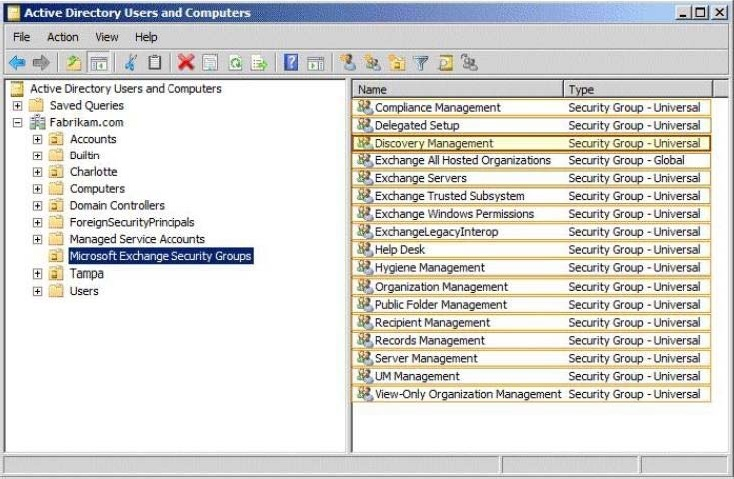The image size is (734, 479).
Task: Select the Delegated Setup group row
Action: pos(531,125)
